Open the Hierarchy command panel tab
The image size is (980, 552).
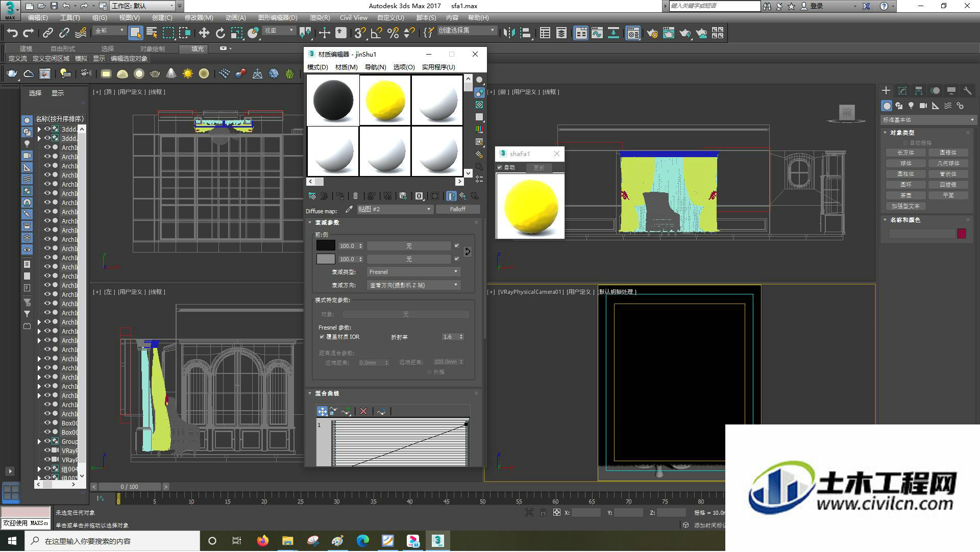click(x=919, y=91)
